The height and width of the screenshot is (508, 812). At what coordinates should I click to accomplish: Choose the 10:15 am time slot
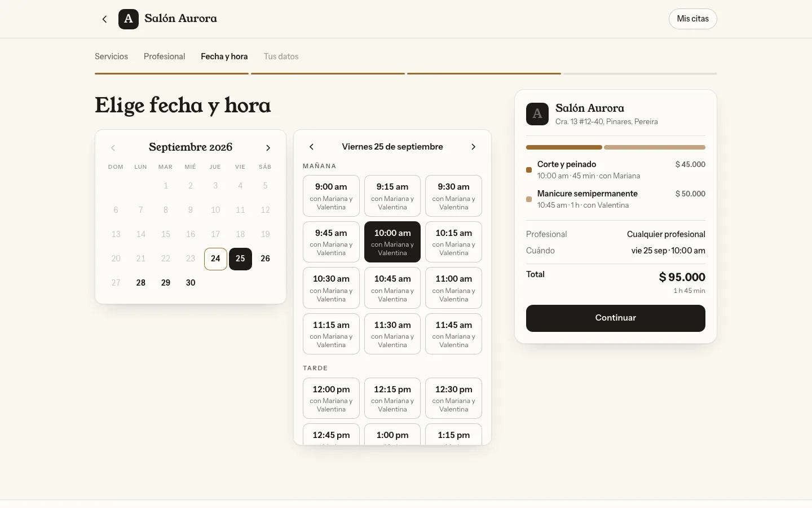[x=454, y=242]
